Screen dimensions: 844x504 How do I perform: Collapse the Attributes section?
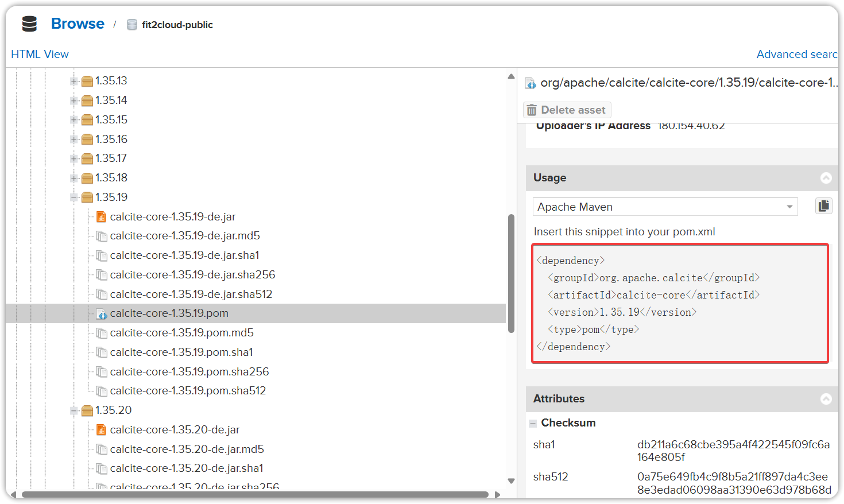pos(826,399)
